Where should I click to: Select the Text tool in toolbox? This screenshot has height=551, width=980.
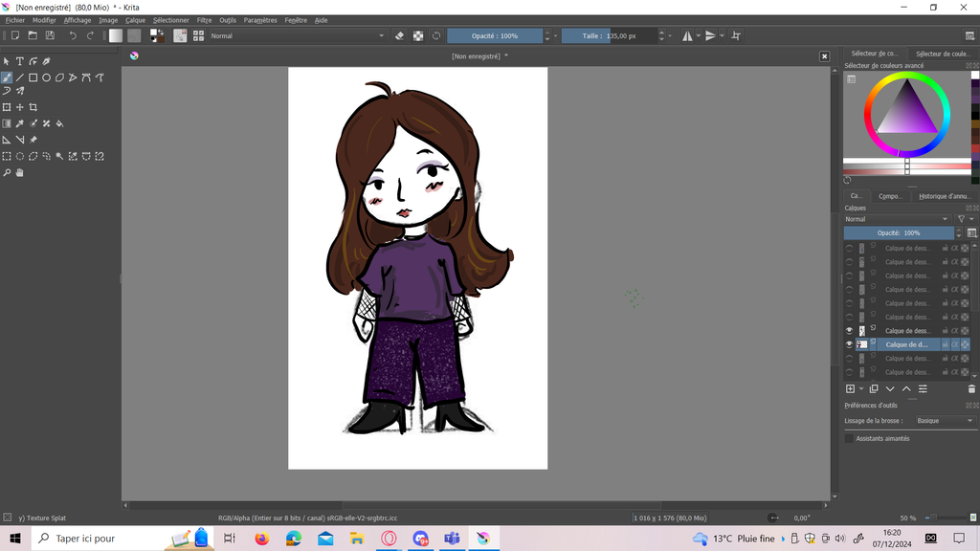point(19,61)
